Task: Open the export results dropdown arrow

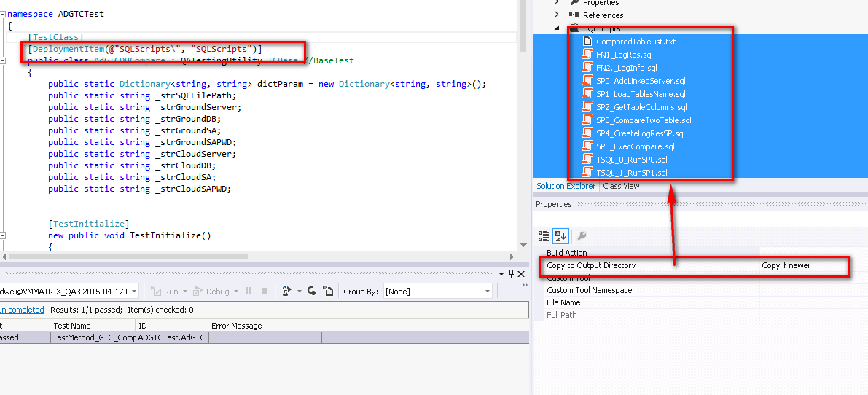Action: tap(299, 291)
